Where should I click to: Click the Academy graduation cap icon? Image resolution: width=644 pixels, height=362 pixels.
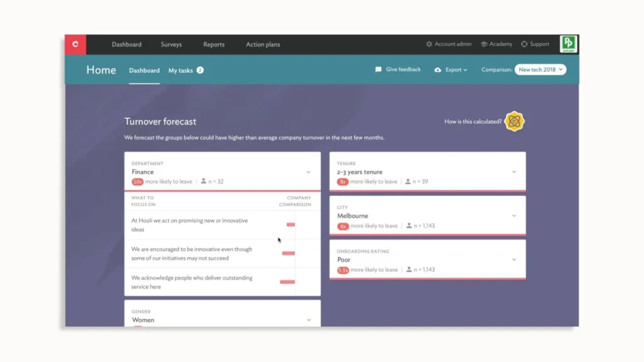pos(484,44)
